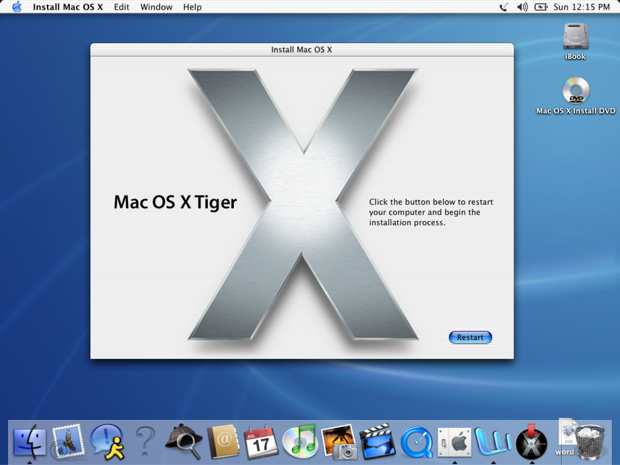620x465 pixels.
Task: Open the Help menu
Action: (192, 7)
